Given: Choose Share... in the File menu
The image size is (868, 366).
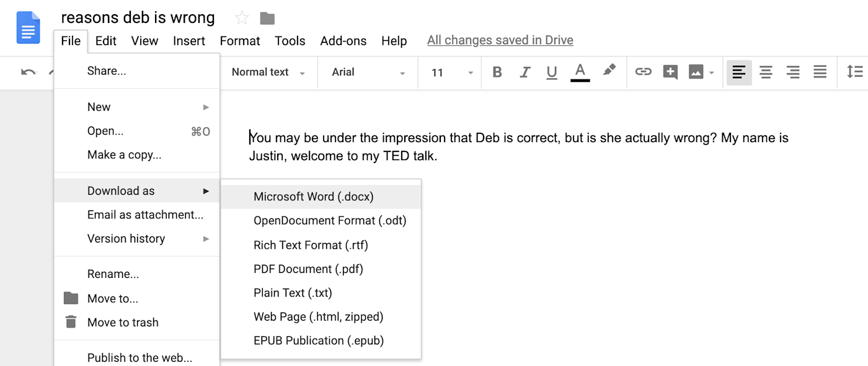Looking at the screenshot, I should tap(137, 71).
